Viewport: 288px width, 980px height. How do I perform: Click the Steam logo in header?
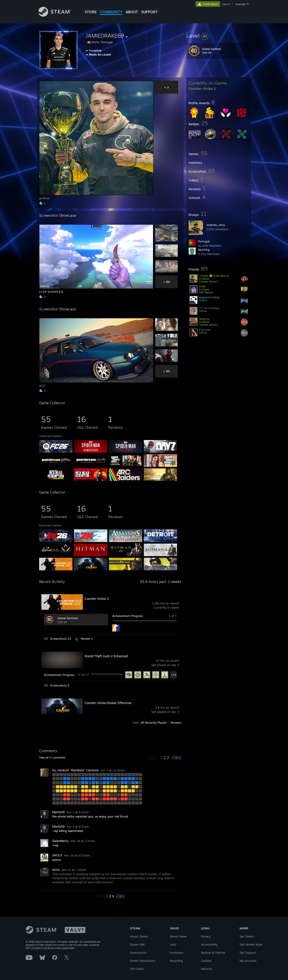click(x=54, y=12)
